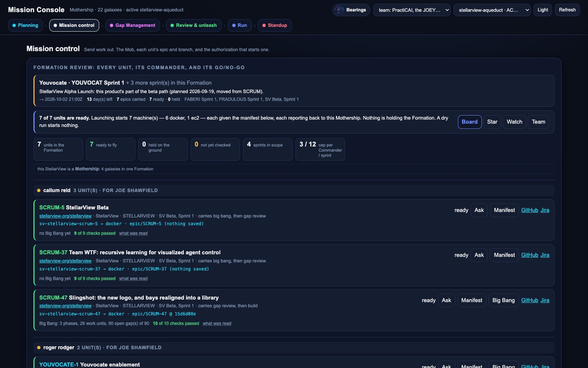
Task: Click Big Bang on SCRUM-47 unit
Action: tap(503, 300)
